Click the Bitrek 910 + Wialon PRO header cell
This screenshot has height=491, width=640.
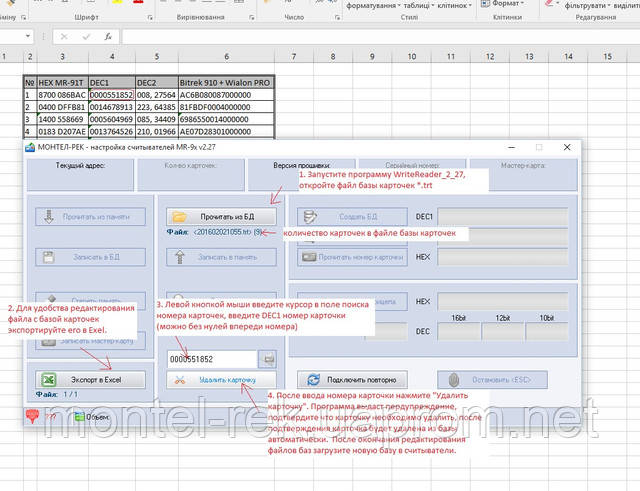pyautogui.click(x=227, y=82)
